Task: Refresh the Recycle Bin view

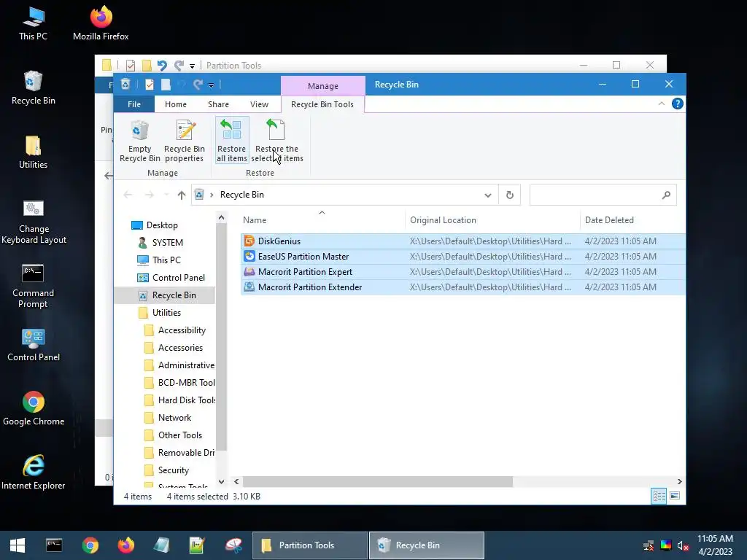Action: [x=510, y=195]
